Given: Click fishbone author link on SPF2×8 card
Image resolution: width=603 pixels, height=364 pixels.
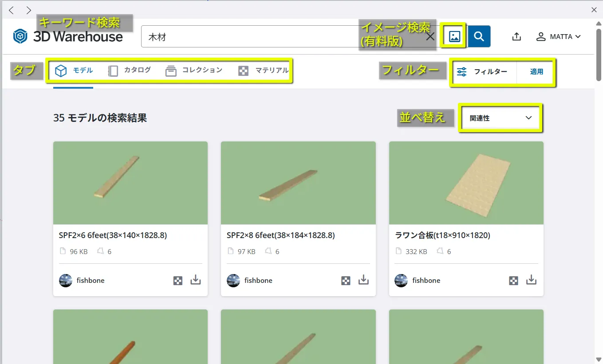Looking at the screenshot, I should pos(258,280).
